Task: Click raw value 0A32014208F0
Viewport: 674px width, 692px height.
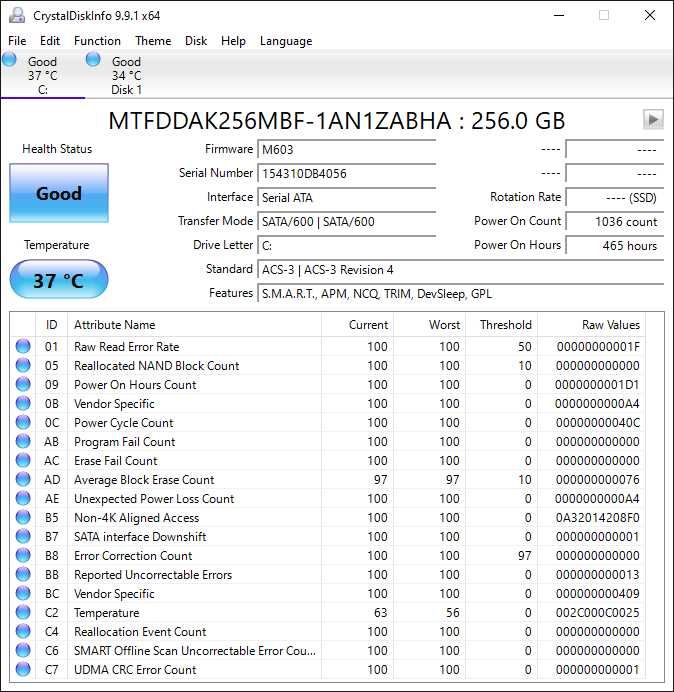Action: [597, 517]
